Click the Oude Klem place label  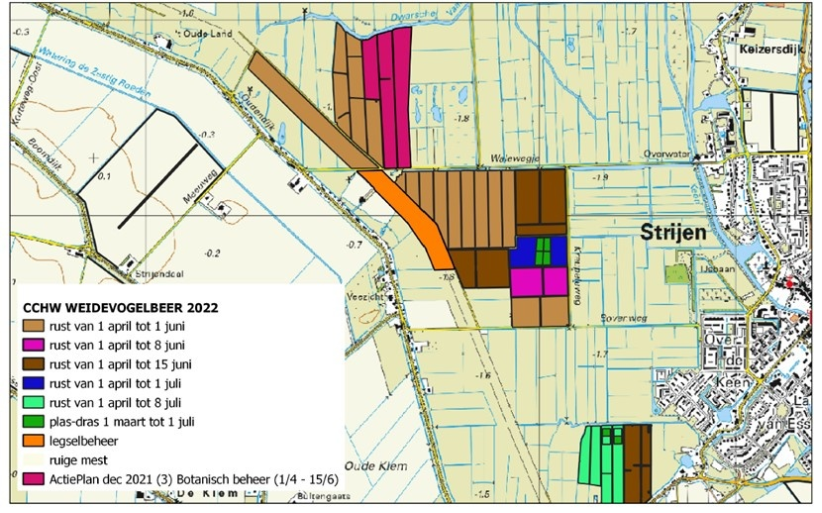tap(371, 465)
